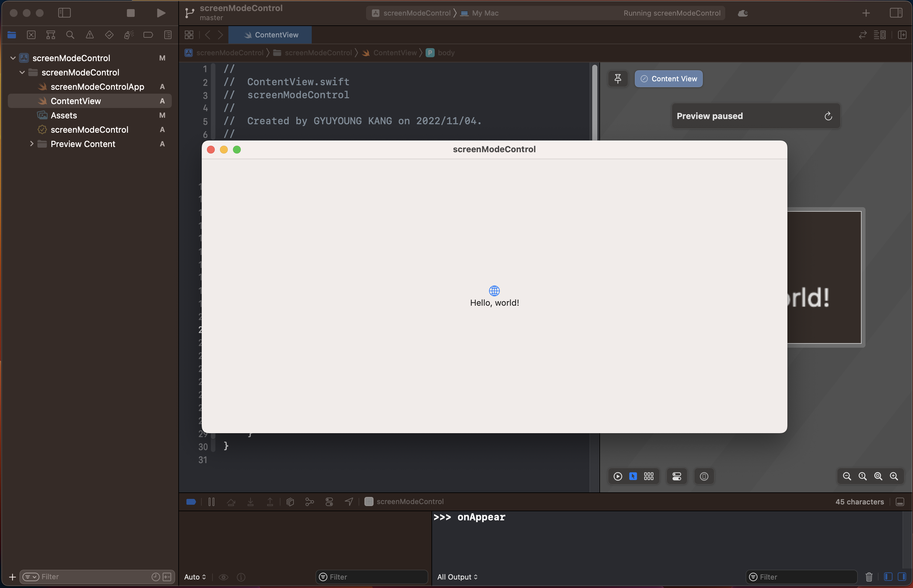Toggle the left navigator sidebar
913x588 pixels.
coord(64,13)
